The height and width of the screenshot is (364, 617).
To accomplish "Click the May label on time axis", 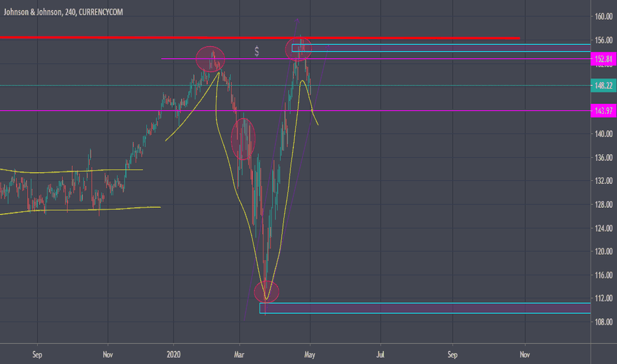I will coord(310,355).
